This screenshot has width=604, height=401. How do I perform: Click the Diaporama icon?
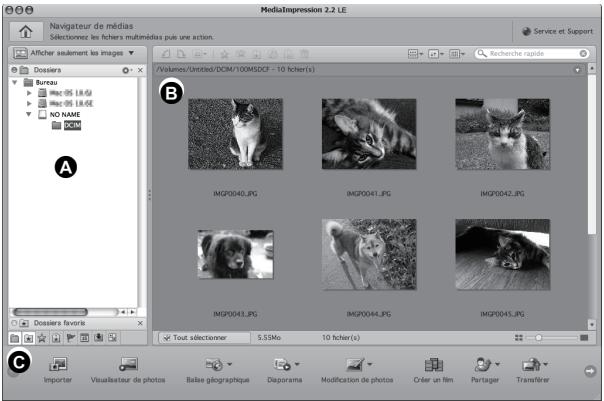(x=282, y=364)
